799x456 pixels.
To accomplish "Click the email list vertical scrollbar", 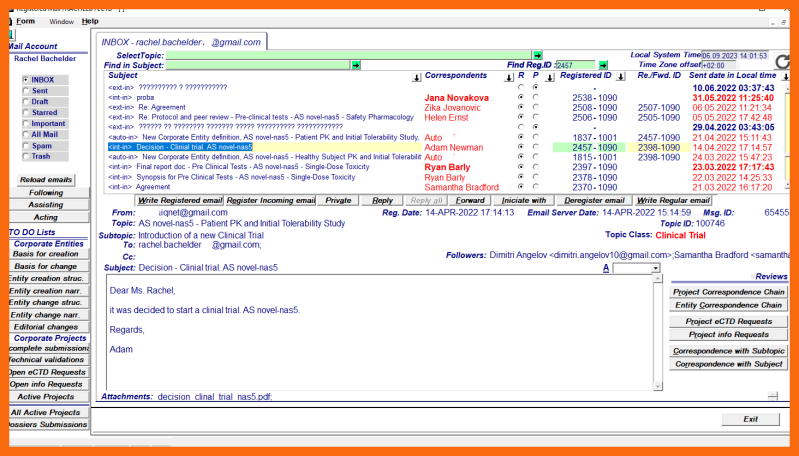I will [x=786, y=140].
